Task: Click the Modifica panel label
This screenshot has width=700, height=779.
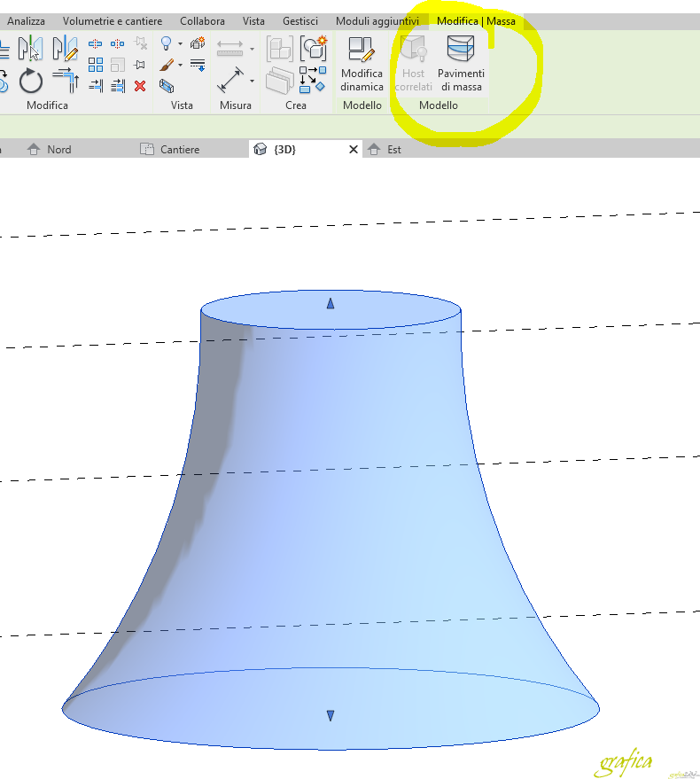Action: click(47, 105)
